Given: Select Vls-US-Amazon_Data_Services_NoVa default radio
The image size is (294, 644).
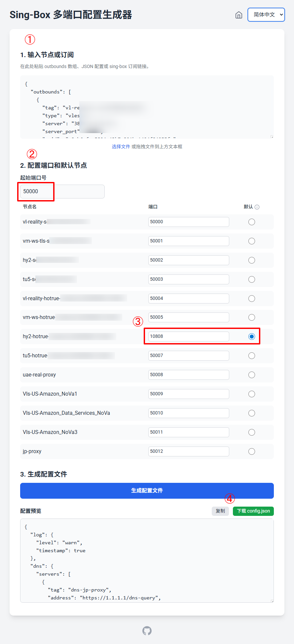Looking at the screenshot, I should click(252, 413).
